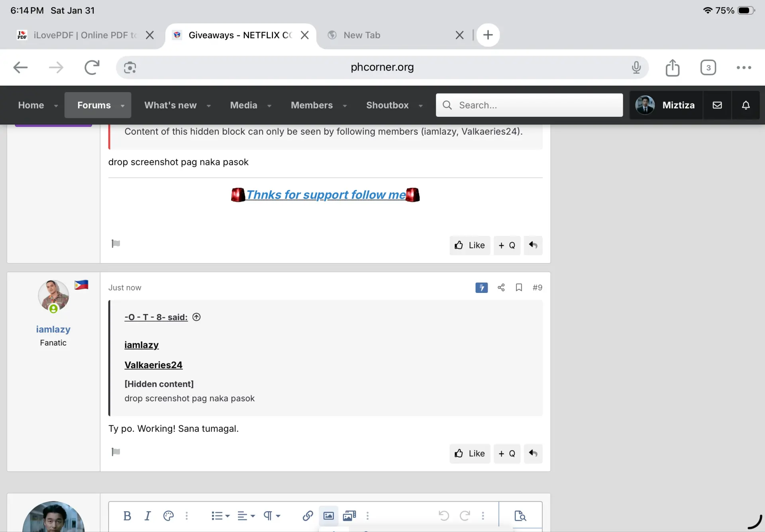The image size is (765, 532).
Task: Open the #9 post permalink
Action: click(537, 287)
